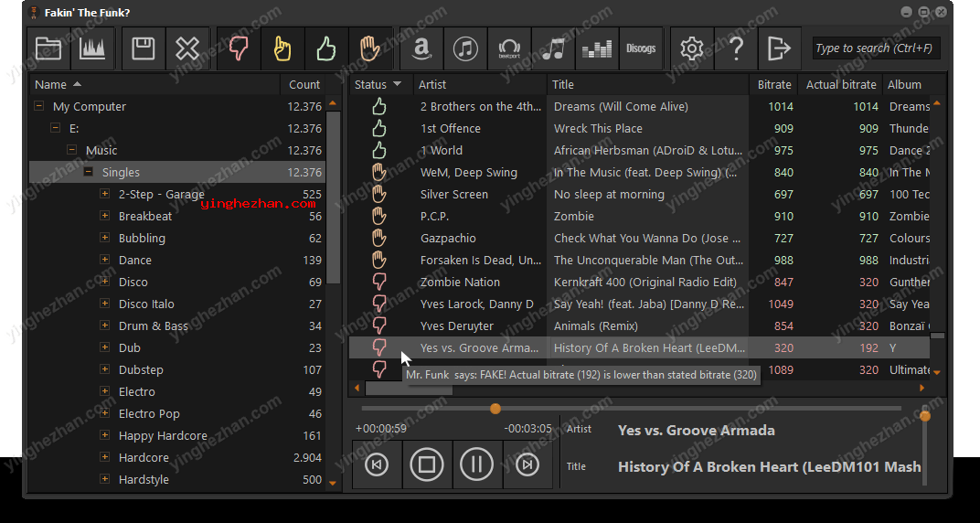Image resolution: width=980 pixels, height=523 pixels.
Task: Select track Dreams (Will Come Alive)
Action: coord(621,106)
